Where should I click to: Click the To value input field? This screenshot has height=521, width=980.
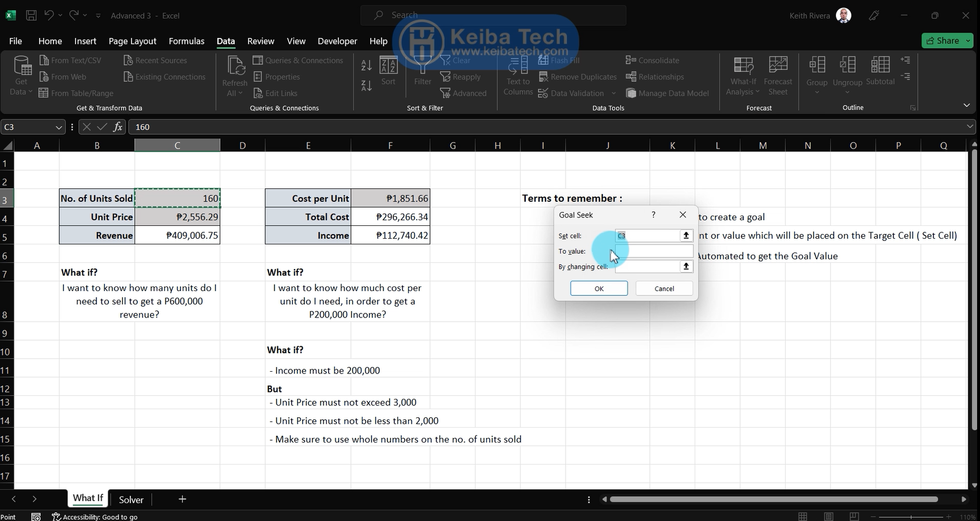click(x=654, y=251)
